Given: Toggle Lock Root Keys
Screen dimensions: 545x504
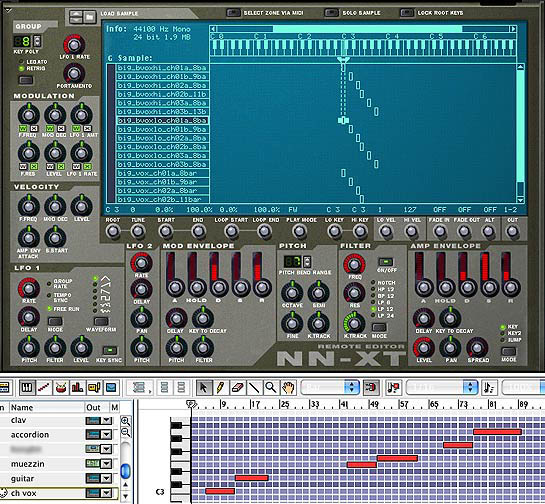Looking at the screenshot, I should 407,13.
